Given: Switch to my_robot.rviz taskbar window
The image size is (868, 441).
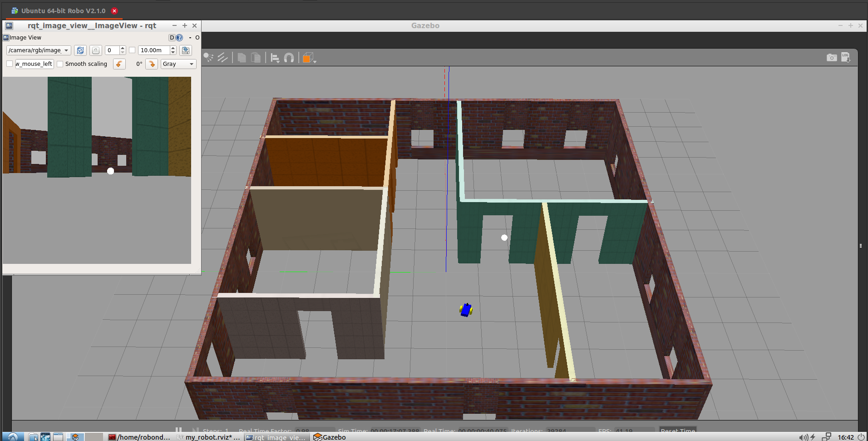Looking at the screenshot, I should 208,437.
